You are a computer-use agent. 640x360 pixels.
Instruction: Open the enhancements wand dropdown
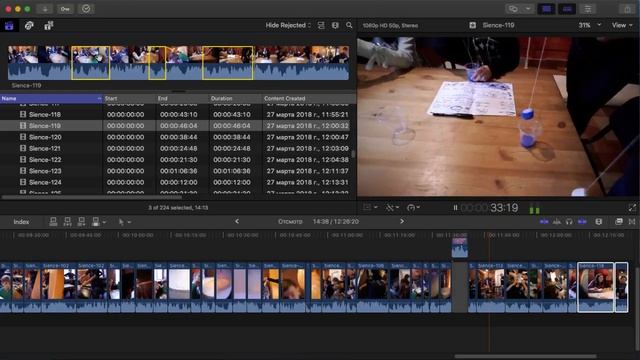pos(392,208)
